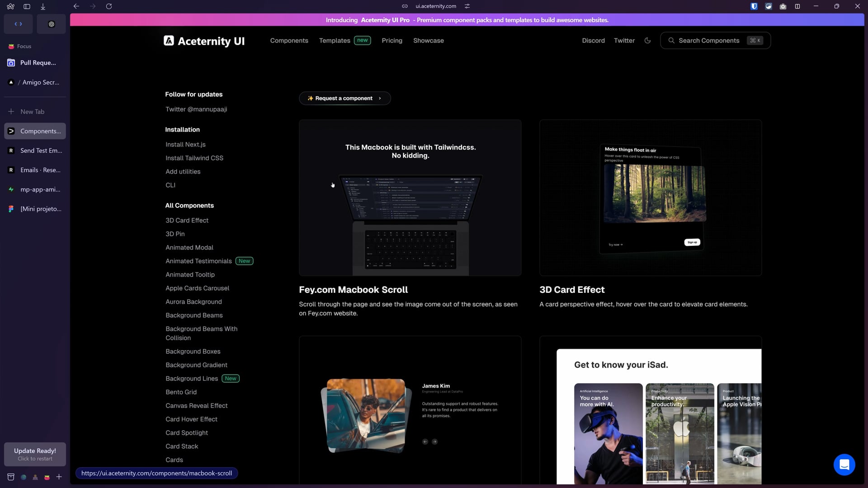Open the 3D Card Effect preview thumbnail
868x488 pixels.
point(650,197)
